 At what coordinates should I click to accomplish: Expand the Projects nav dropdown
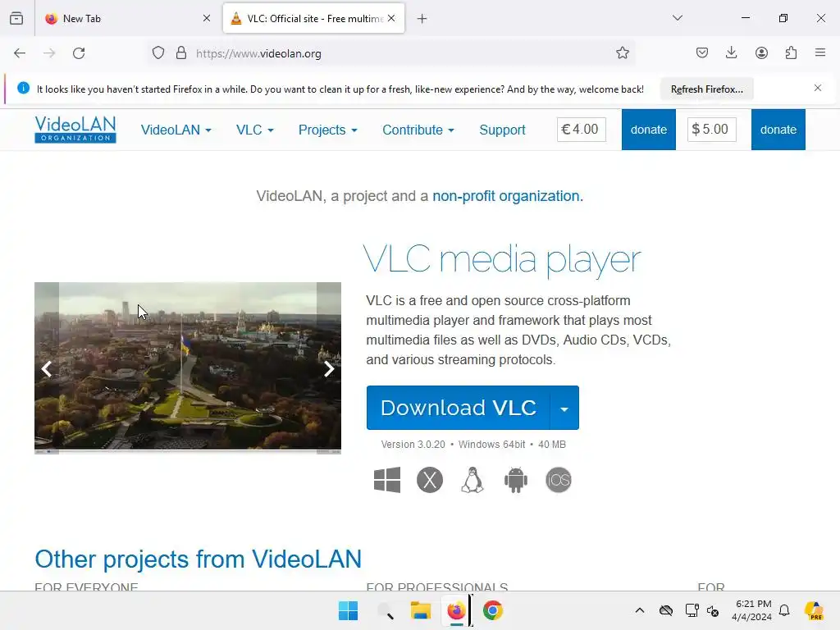327,130
